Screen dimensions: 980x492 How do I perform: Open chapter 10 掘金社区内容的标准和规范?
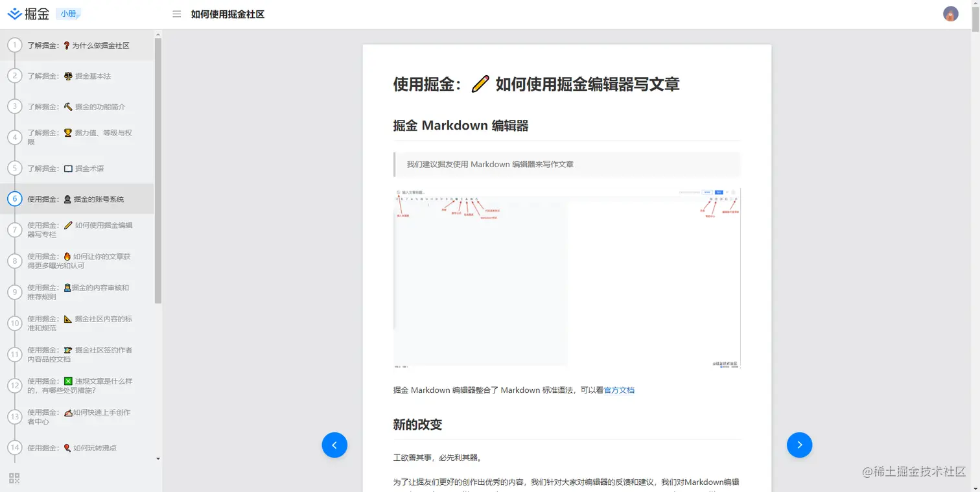pyautogui.click(x=77, y=323)
